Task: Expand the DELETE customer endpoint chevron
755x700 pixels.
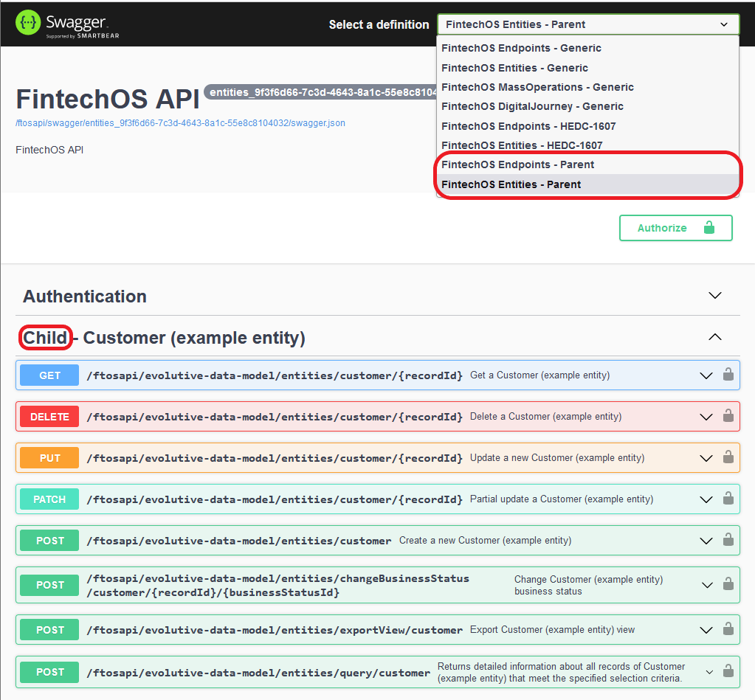Action: coord(706,417)
